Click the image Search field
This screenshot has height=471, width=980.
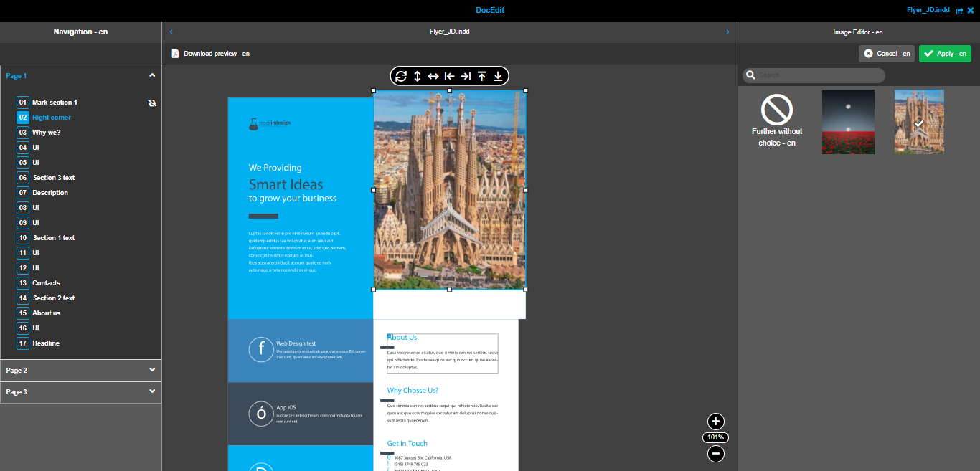(818, 75)
